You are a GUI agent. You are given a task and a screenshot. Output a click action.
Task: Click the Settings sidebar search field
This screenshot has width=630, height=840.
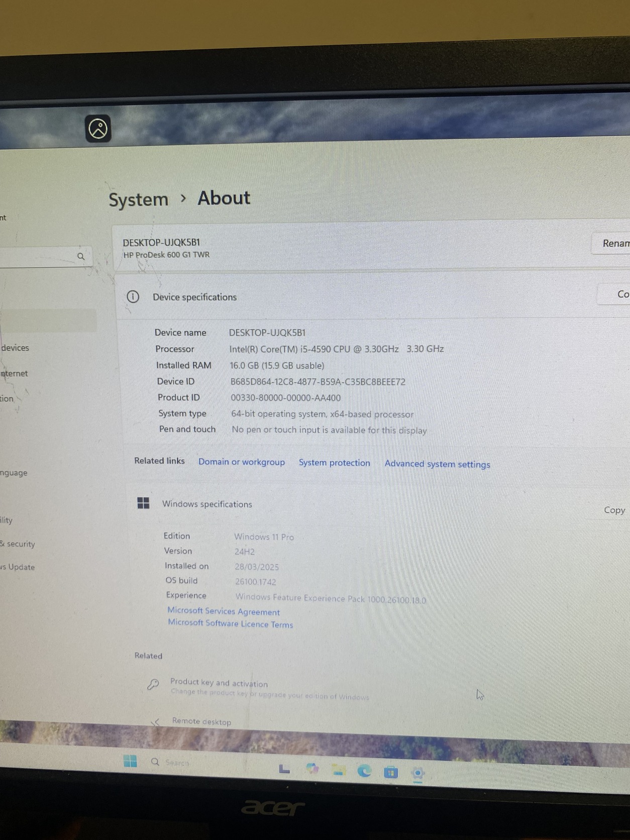pyautogui.click(x=45, y=256)
